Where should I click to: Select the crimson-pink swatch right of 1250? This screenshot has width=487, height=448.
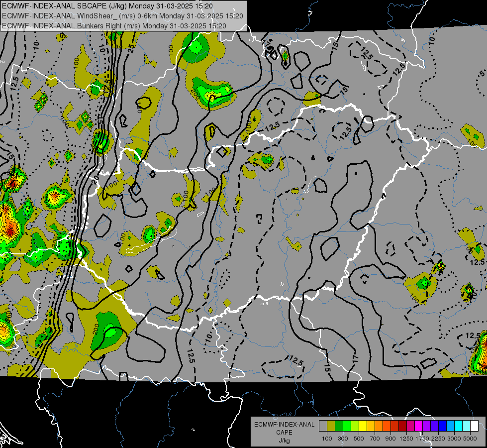coord(410,426)
